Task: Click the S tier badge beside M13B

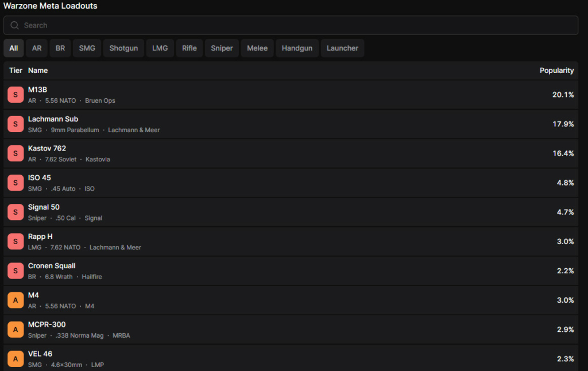Action: [16, 95]
